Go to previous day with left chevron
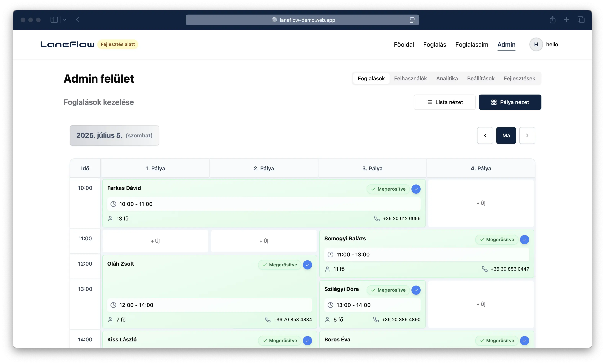 [485, 135]
